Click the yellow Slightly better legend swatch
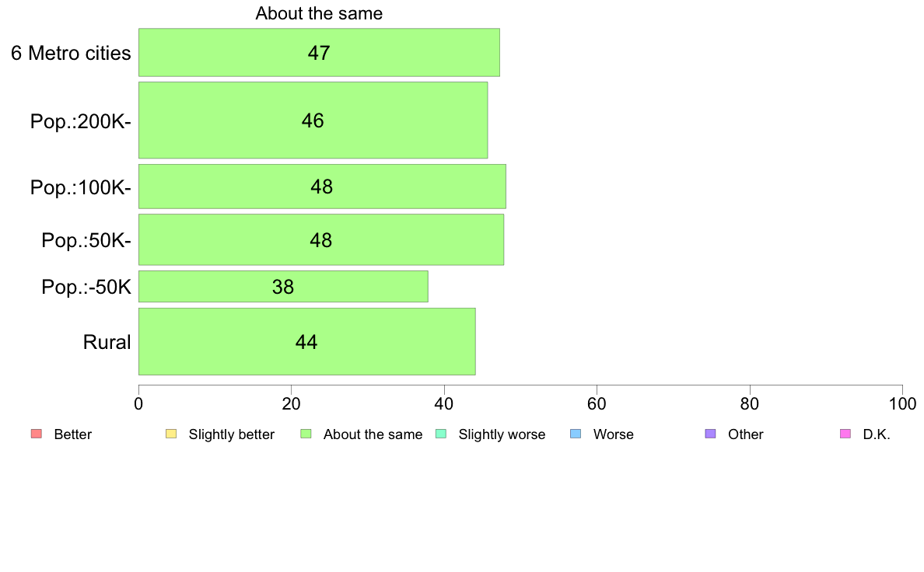Screen dimensions: 924x572 [x=171, y=434]
